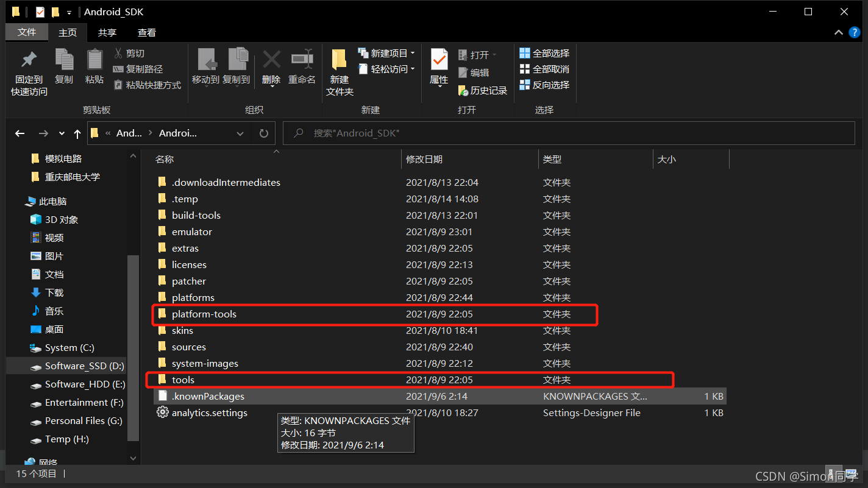Viewport: 868px width, 488px height.
Task: Switch to the Home (主页) tab
Action: point(68,32)
